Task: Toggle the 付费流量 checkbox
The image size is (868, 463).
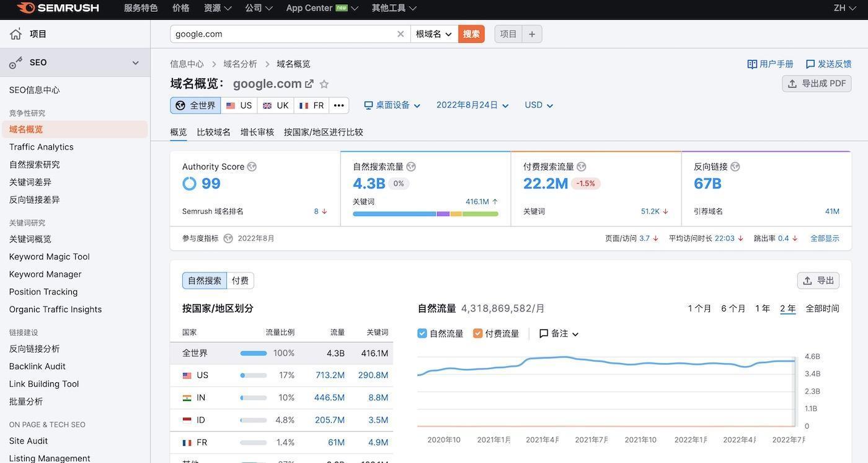Action: click(478, 334)
